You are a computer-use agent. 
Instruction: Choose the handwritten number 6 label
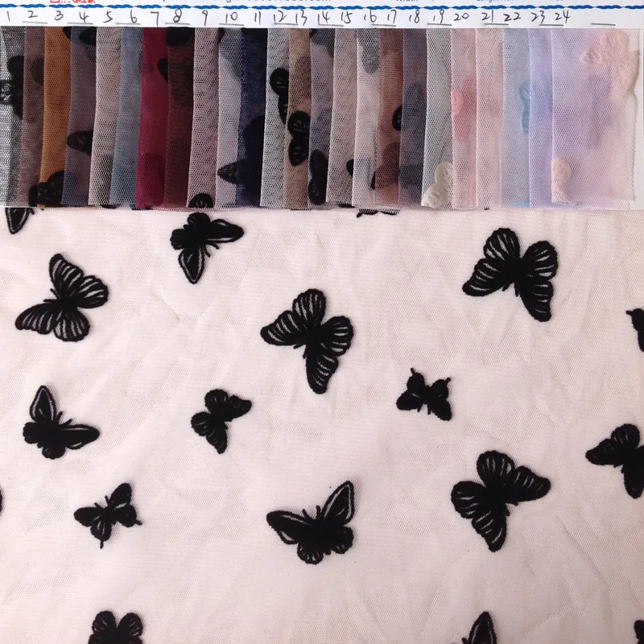134,17
